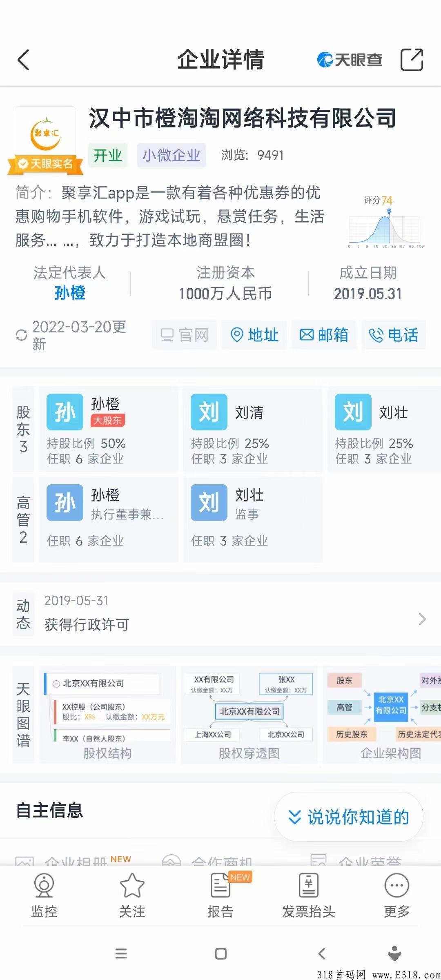Open the 报告 report icon
This screenshot has height=980, width=441.
[x=220, y=896]
